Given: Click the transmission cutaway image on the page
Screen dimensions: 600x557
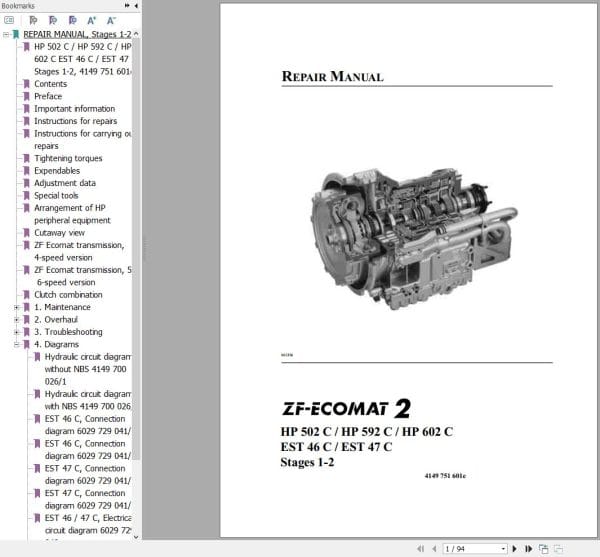Looking at the screenshot, I should coord(415,239).
